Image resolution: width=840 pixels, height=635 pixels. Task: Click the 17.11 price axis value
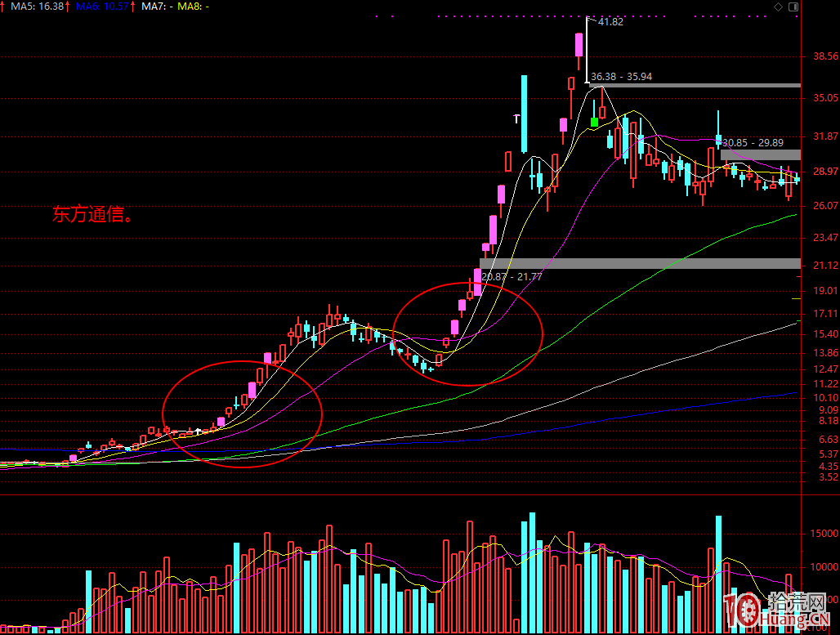click(x=825, y=314)
